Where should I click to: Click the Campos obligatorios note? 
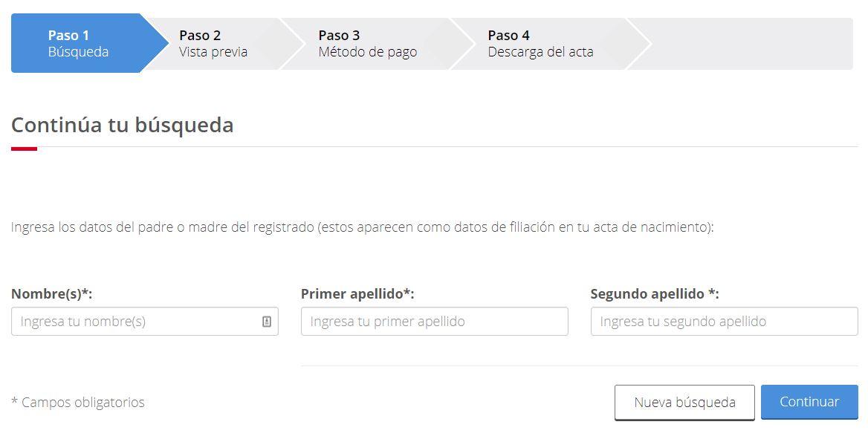point(78,403)
